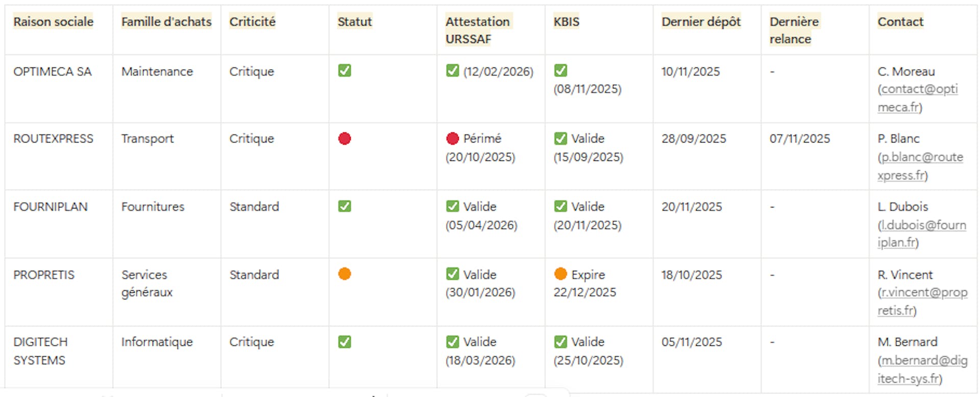
Task: Click the red Périmé URSSAF indicator
Action: 452,138
